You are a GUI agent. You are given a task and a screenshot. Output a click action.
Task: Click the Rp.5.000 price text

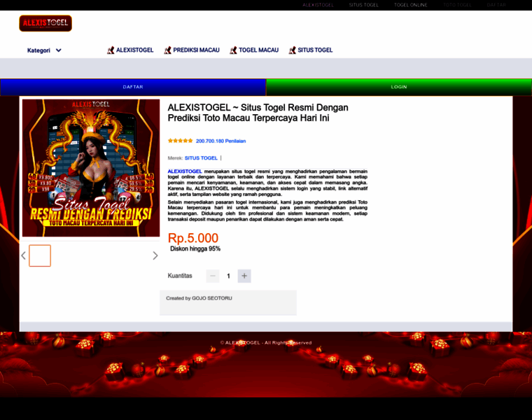click(x=193, y=238)
